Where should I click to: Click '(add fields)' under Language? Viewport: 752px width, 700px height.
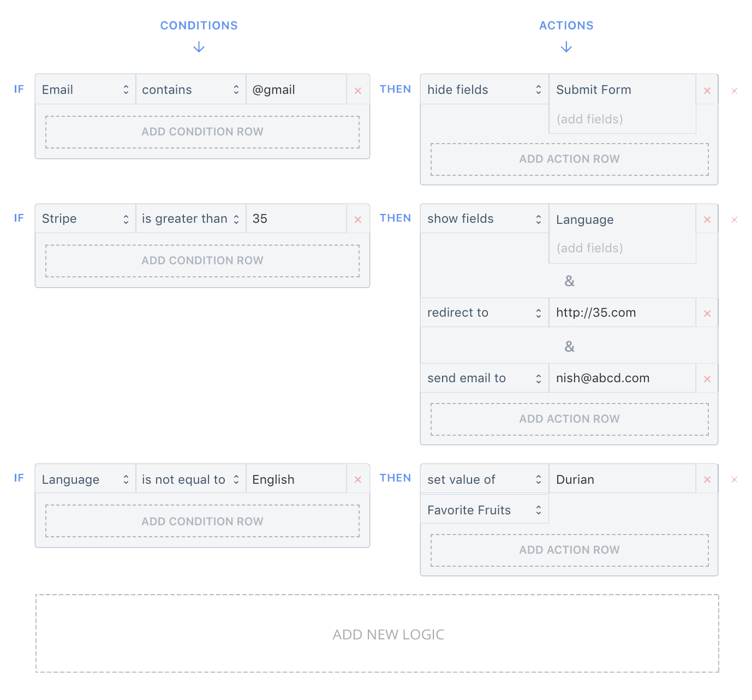(x=590, y=248)
